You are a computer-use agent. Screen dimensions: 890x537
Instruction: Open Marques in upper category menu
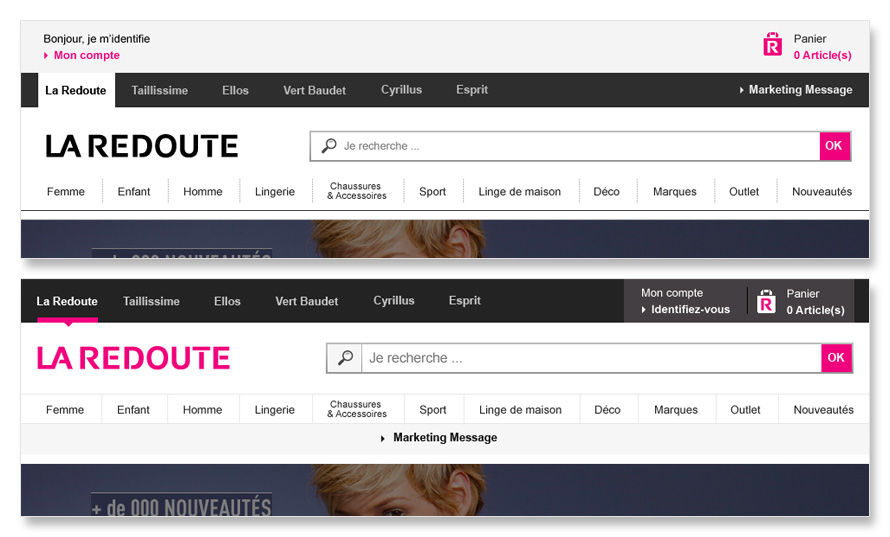674,192
